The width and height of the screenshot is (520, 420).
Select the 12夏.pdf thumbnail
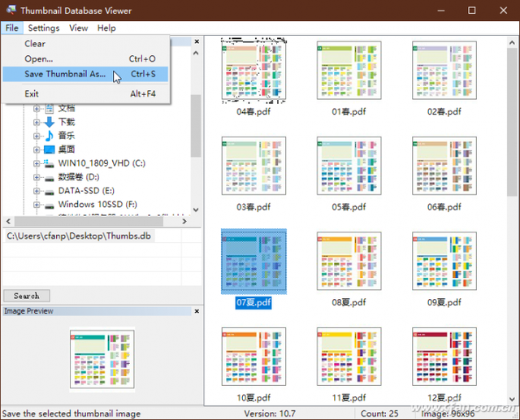(444, 357)
